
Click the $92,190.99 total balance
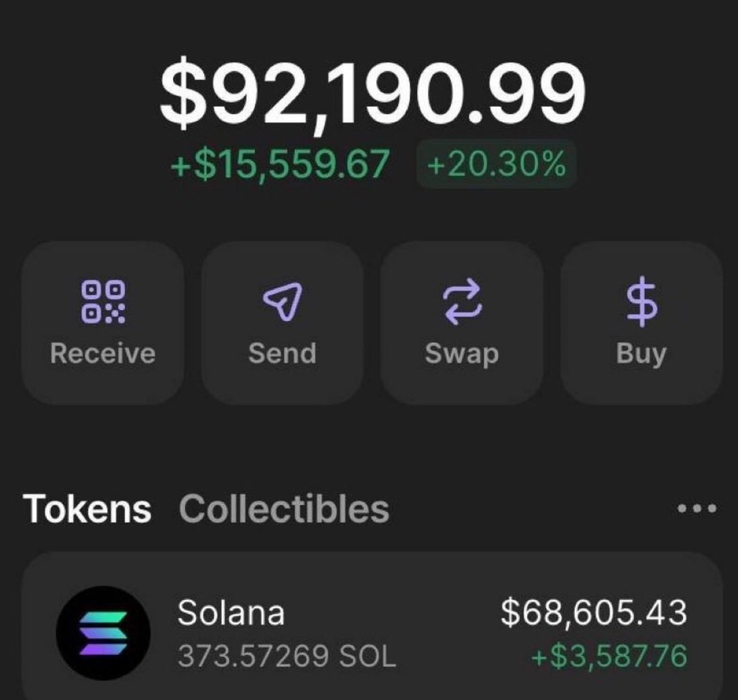click(373, 93)
